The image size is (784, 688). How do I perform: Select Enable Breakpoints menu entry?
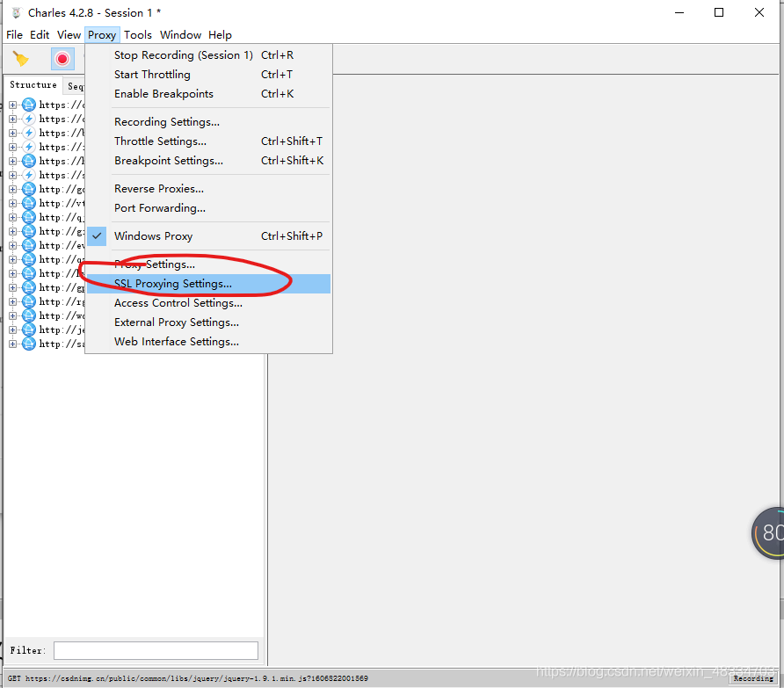pos(208,94)
